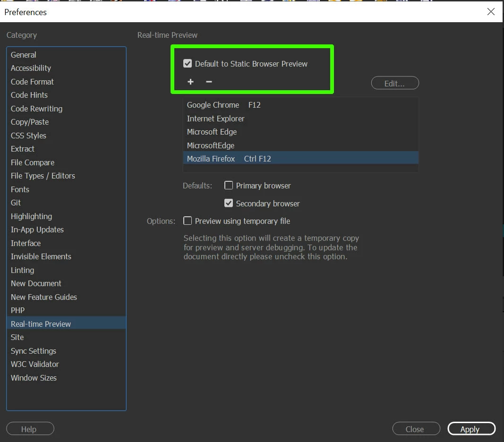The image size is (504, 442).
Task: Go to the Git category
Action: point(66,203)
